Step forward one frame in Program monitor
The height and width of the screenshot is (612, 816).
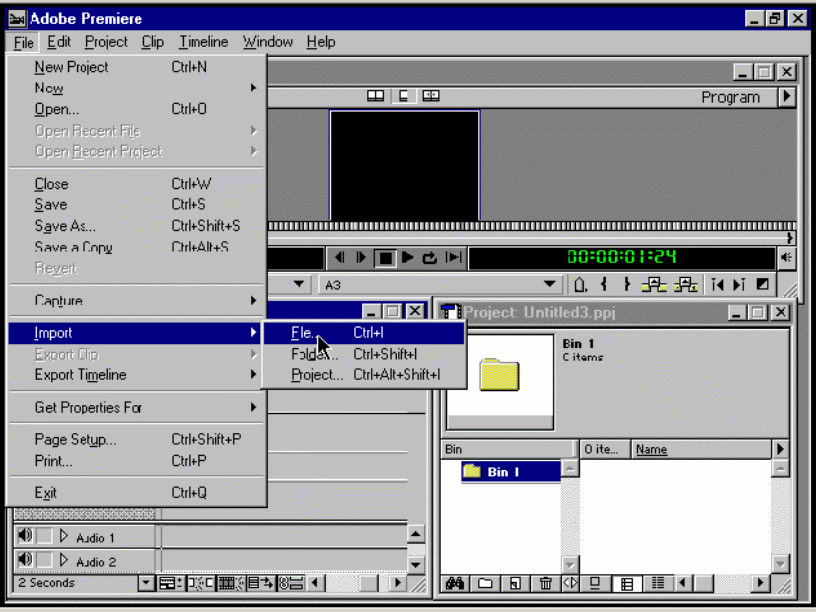(361, 258)
